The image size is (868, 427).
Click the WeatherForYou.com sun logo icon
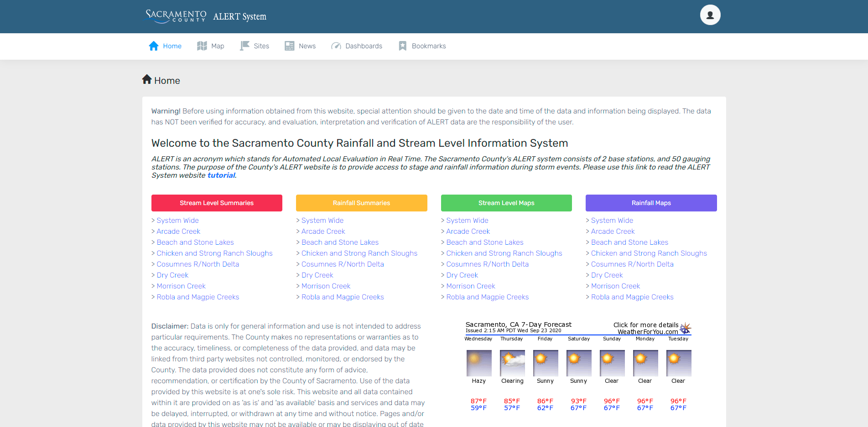pos(685,328)
